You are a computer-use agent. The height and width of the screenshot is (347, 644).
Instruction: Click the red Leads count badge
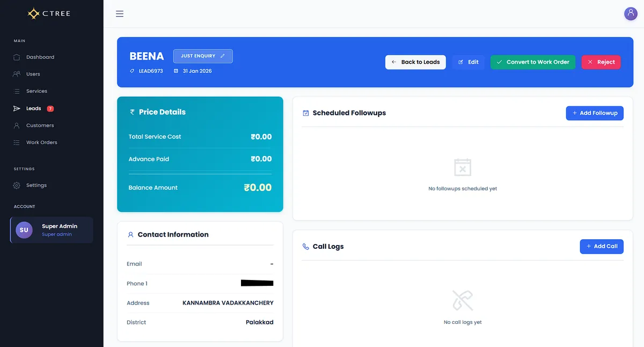click(50, 108)
